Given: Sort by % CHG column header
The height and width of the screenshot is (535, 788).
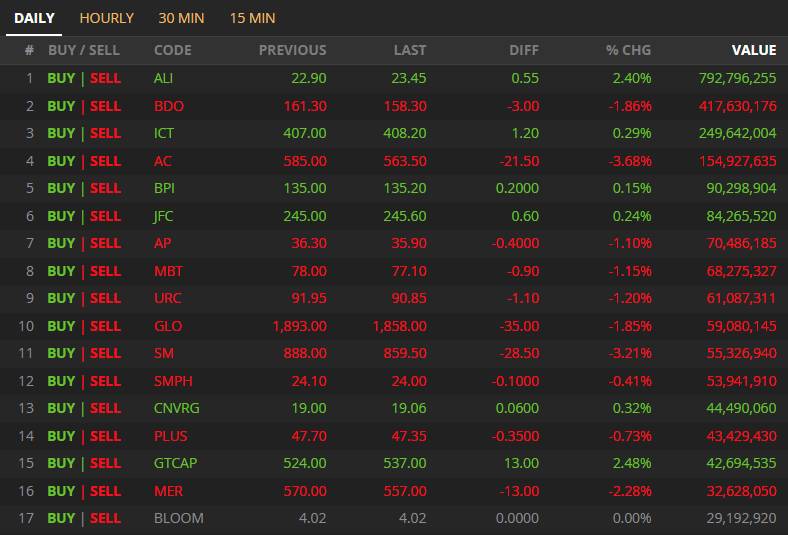Looking at the screenshot, I should coord(628,50).
